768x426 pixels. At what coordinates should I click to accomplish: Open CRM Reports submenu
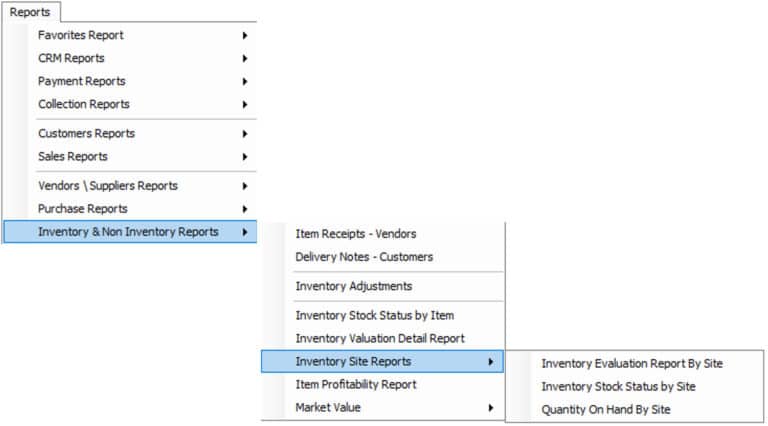71,58
